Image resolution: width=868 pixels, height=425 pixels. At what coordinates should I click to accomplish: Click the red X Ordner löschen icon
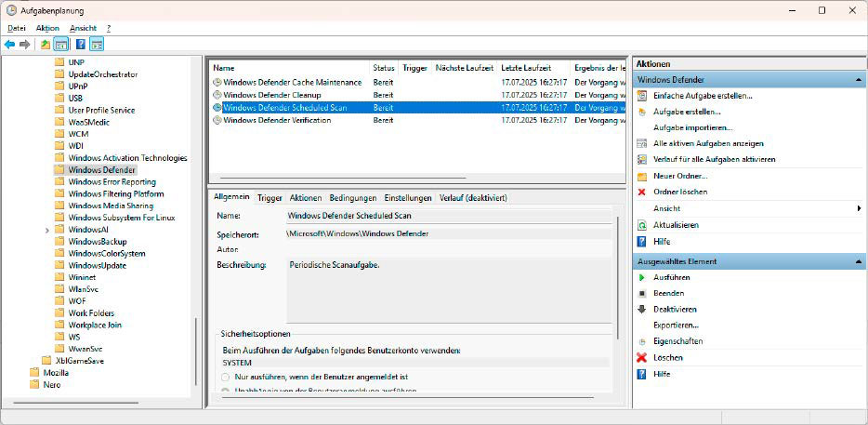pyautogui.click(x=642, y=192)
